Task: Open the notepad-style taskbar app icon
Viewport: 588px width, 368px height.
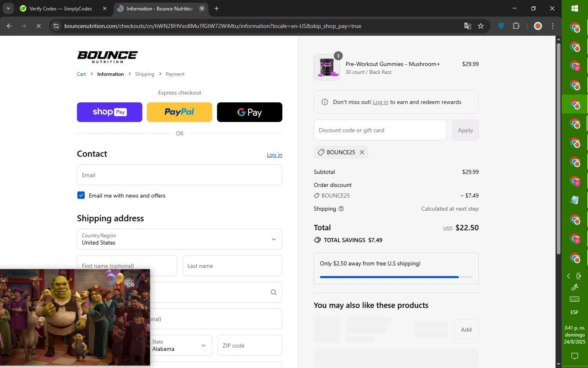Action: click(x=575, y=200)
